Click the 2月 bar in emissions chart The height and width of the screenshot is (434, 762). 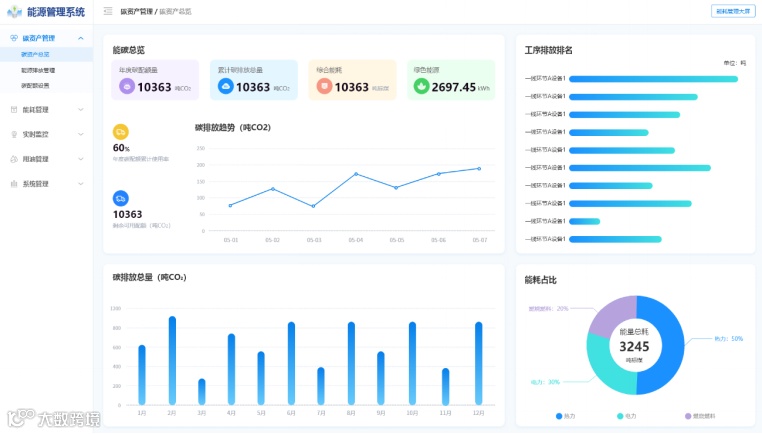point(172,361)
